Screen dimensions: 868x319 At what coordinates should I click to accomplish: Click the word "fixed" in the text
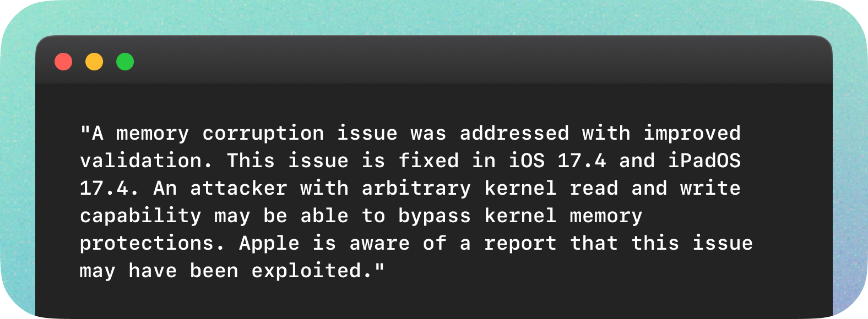[428, 161]
